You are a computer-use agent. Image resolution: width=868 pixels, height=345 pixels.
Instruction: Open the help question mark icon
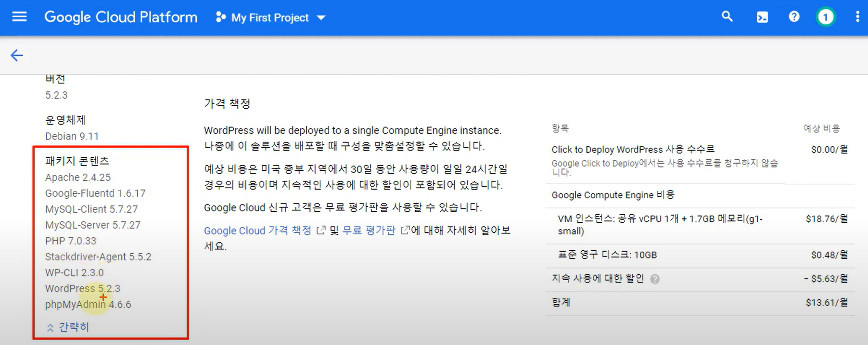[x=794, y=17]
